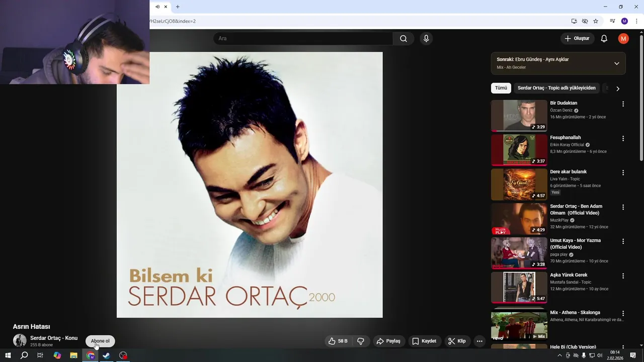The image size is (644, 362).
Task: Open Windows taskbar search
Action: (24, 355)
